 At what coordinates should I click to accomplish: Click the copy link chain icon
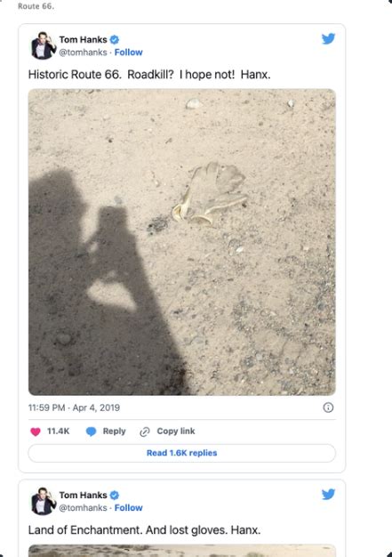click(x=144, y=432)
